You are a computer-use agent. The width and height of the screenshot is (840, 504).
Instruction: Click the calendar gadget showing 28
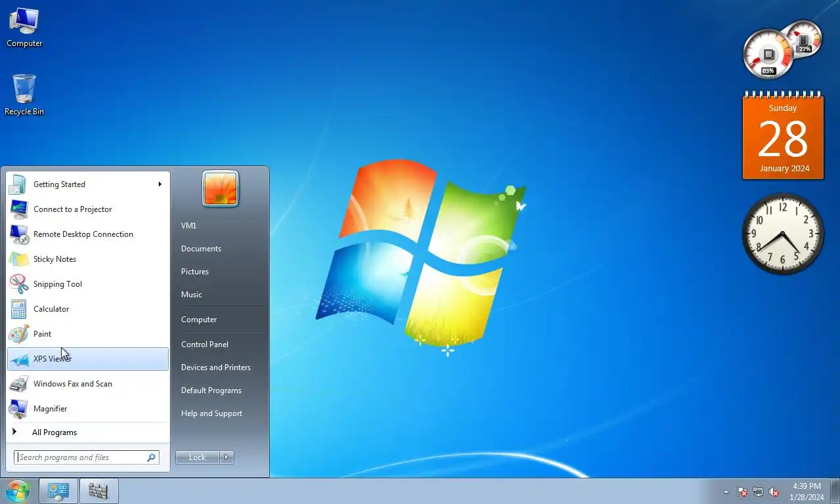(783, 136)
